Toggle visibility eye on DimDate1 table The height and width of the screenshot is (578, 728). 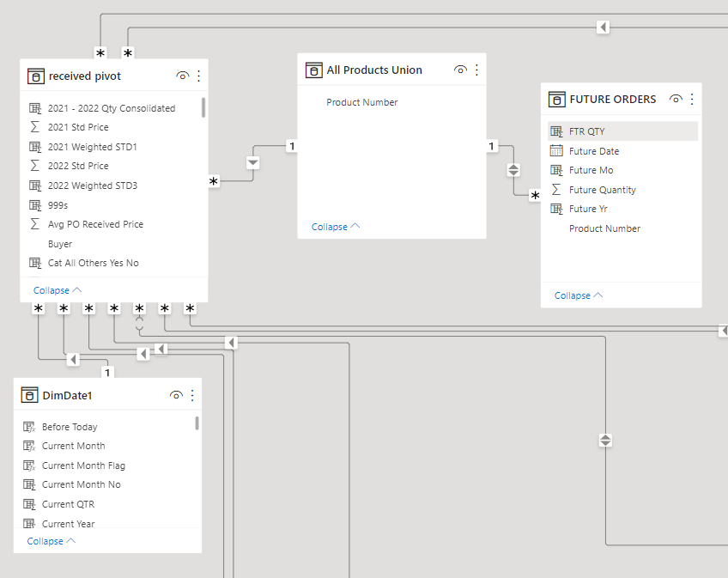(x=176, y=395)
